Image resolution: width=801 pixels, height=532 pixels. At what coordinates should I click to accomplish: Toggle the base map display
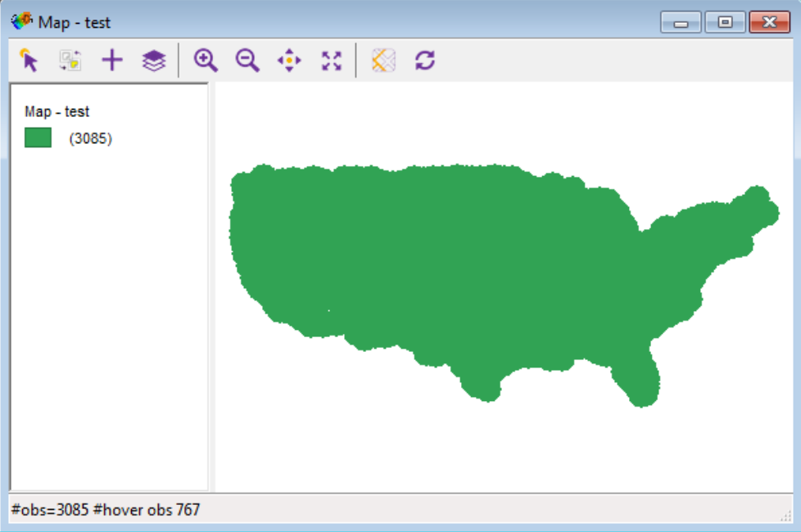click(383, 59)
